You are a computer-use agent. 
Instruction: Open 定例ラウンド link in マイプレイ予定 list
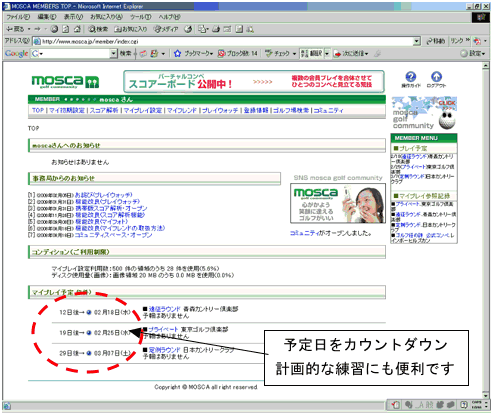pyautogui.click(x=164, y=350)
